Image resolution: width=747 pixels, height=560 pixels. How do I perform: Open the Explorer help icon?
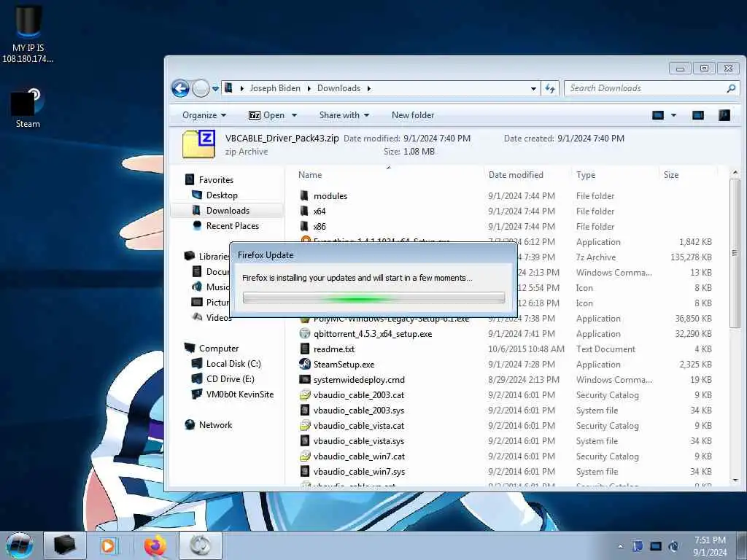pos(724,115)
